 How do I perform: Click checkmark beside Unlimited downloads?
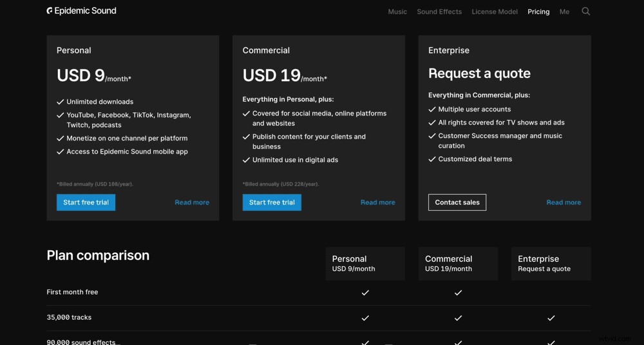pyautogui.click(x=61, y=102)
